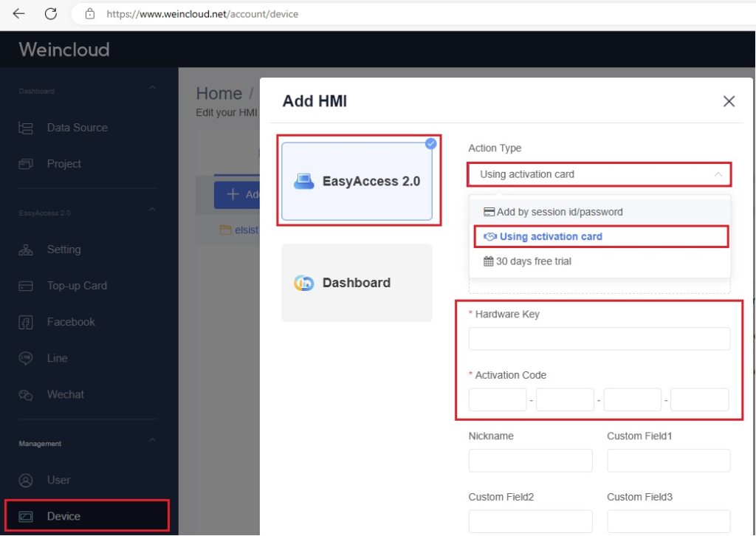Screen dimensions: 756x536
Task: Select the EasyAccess 2.0 card
Action: tap(357, 181)
